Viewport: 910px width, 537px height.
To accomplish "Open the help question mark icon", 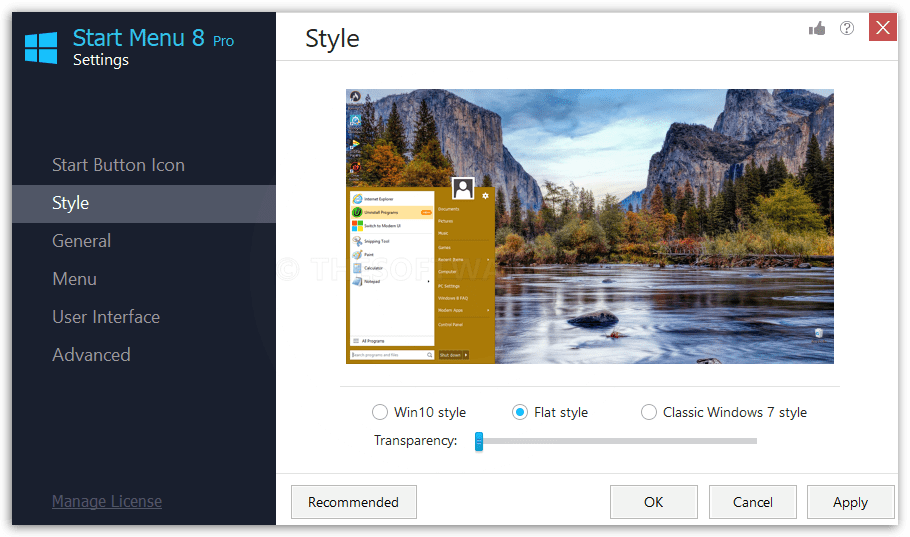I will (847, 28).
